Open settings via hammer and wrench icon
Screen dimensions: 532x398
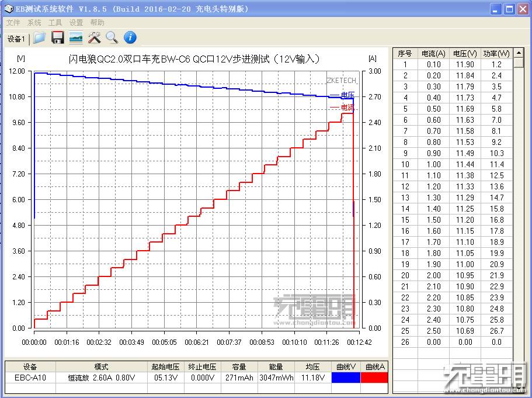click(95, 37)
